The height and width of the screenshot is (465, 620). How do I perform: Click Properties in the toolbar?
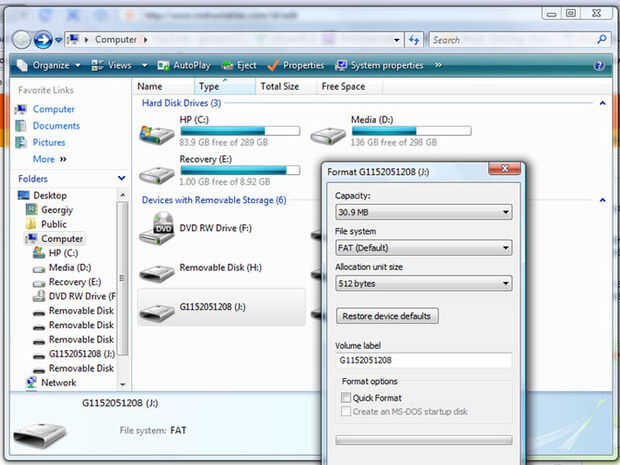point(296,65)
